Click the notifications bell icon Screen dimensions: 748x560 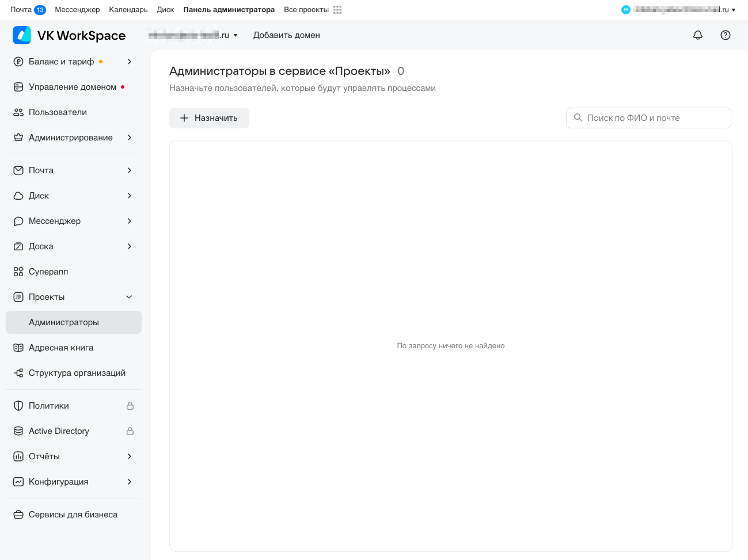[698, 35]
